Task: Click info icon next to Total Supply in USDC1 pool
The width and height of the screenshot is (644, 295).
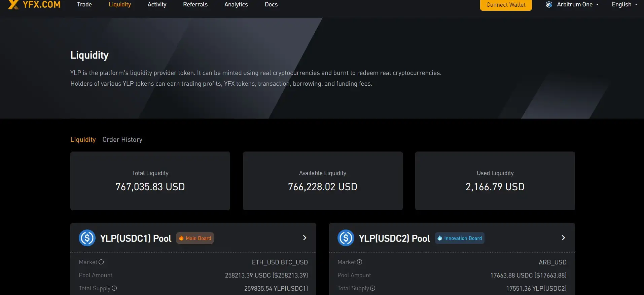Action: pos(114,288)
